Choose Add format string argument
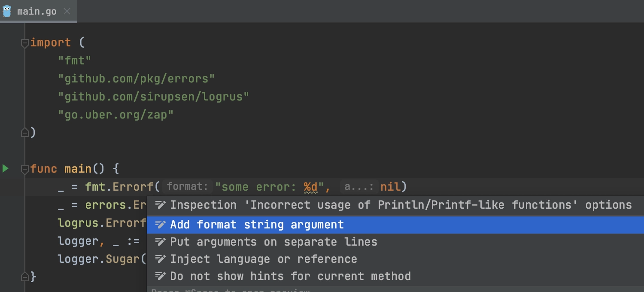The height and width of the screenshot is (292, 644). 395,225
